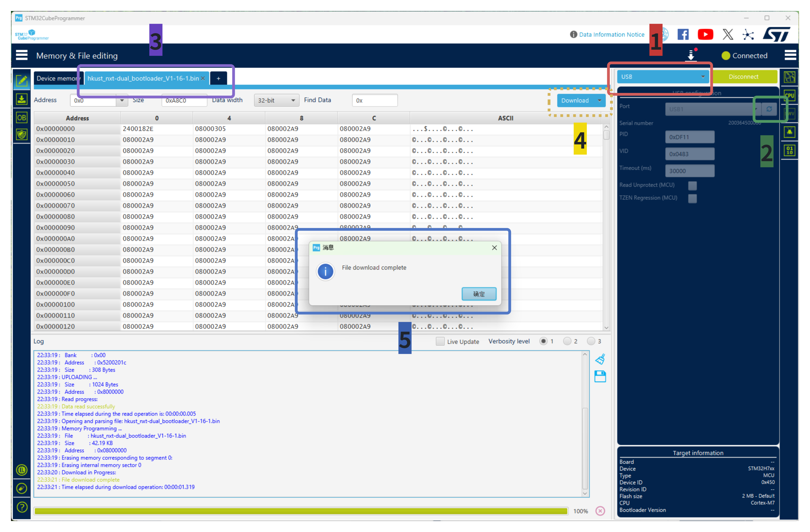Clear the log with the broom icon
The height and width of the screenshot is (532, 810).
(x=600, y=359)
